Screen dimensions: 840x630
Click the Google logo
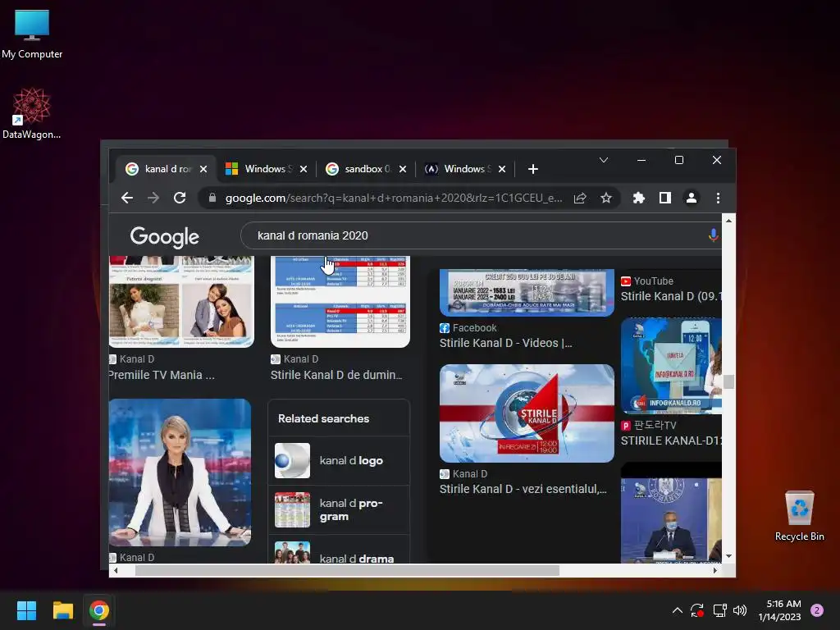tap(164, 237)
